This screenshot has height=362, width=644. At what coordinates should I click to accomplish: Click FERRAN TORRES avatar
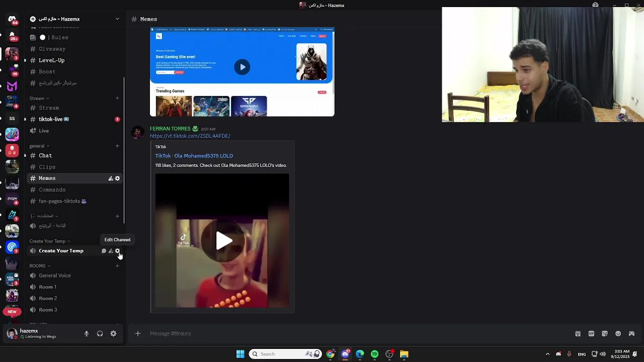[x=137, y=132]
